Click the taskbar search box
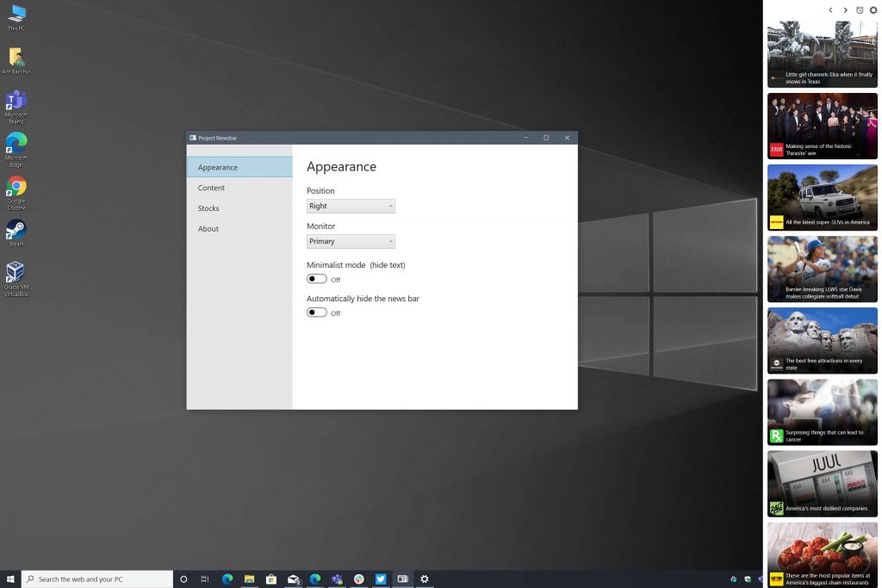Viewport: 882px width, 588px height. [95, 579]
